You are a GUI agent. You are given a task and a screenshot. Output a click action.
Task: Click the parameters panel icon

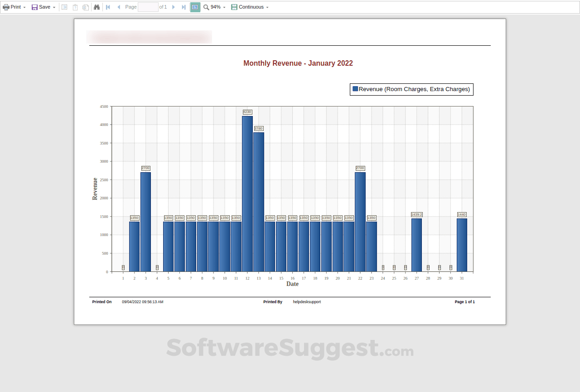(x=75, y=7)
